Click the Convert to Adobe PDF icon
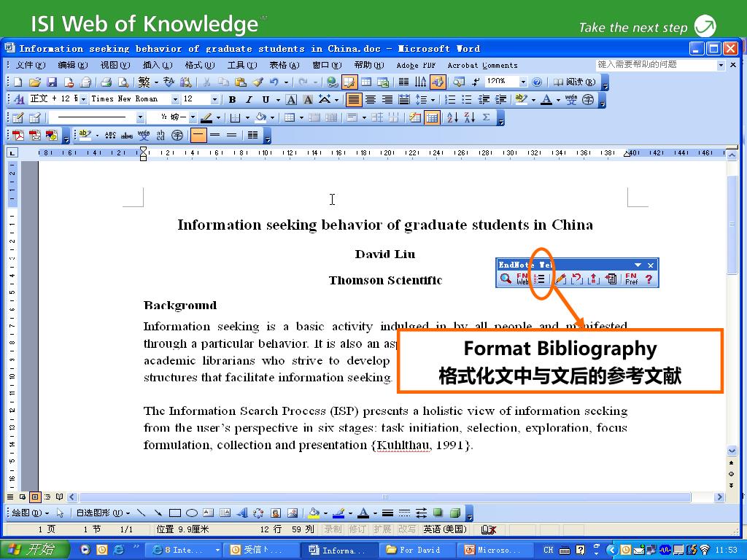Viewport: 747px width, 560px height. [18, 135]
